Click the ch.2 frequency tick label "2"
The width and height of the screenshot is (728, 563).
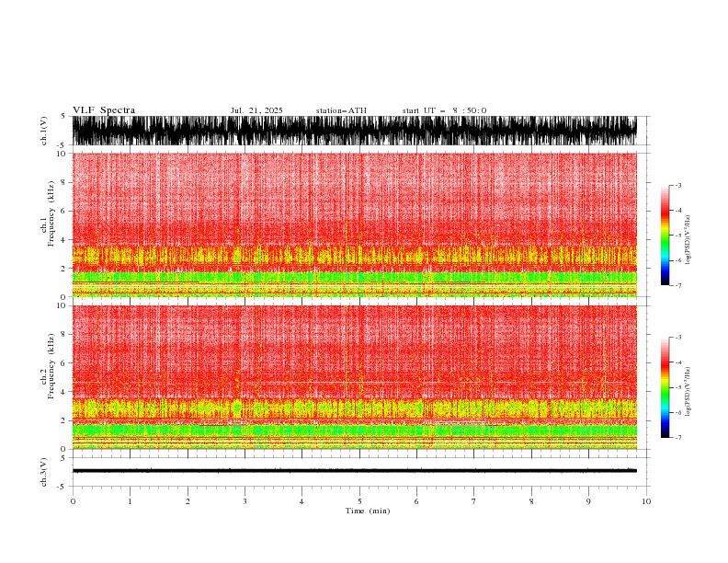(x=63, y=420)
